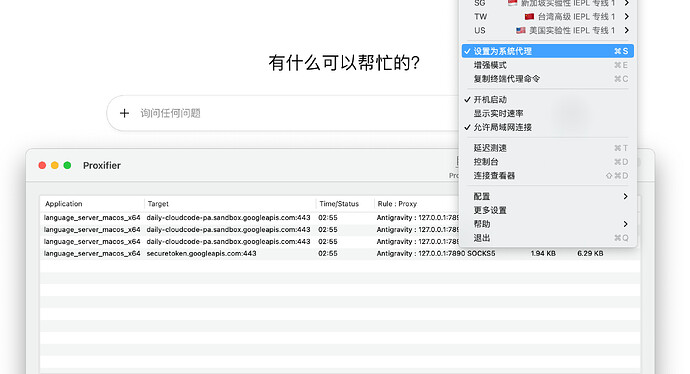
Task: Click the US flag icon in US row
Action: coord(521,30)
